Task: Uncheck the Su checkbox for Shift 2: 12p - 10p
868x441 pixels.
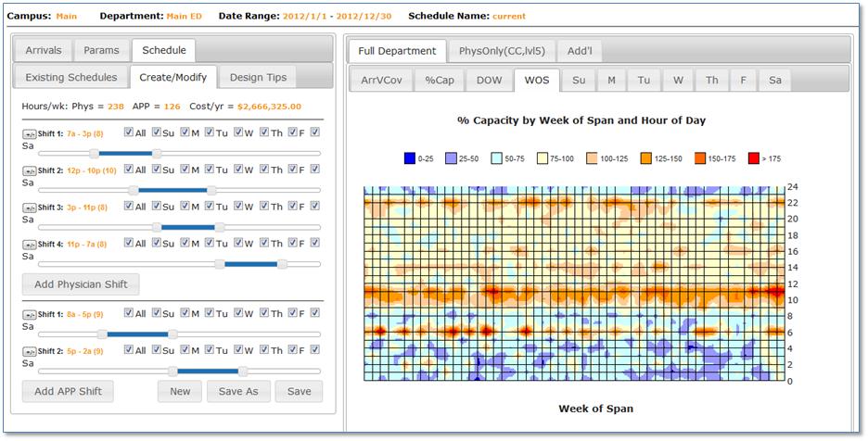Action: pos(157,169)
